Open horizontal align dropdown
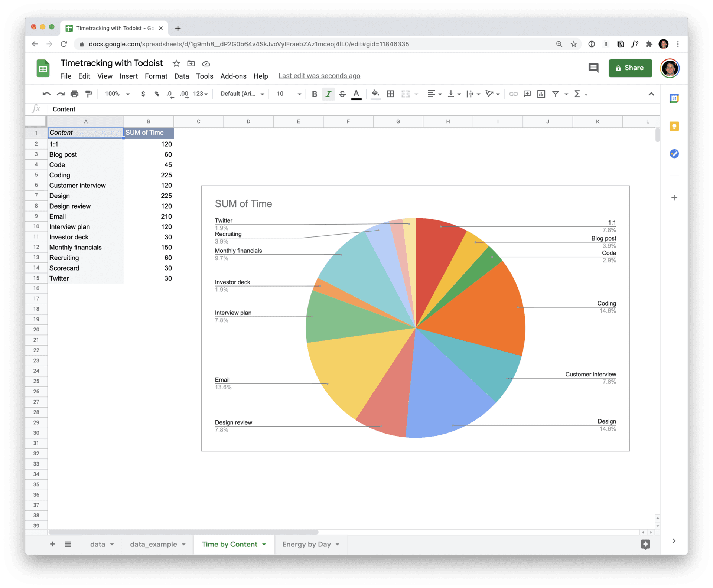 point(434,94)
